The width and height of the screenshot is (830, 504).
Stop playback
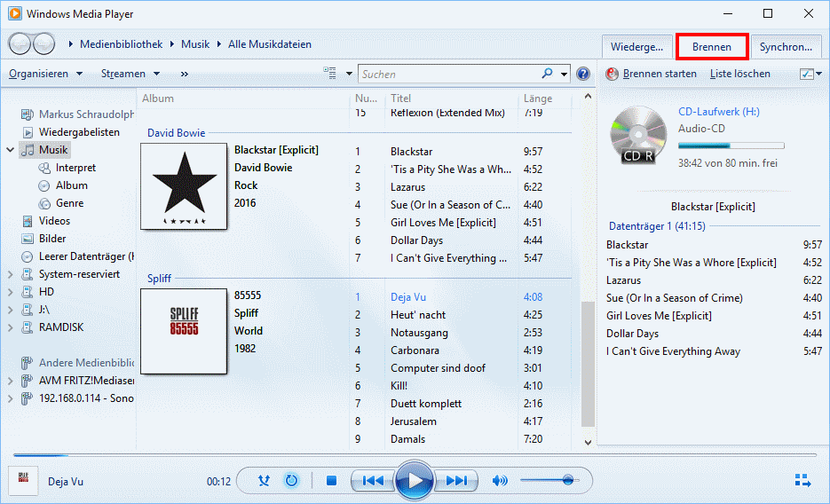[x=331, y=481]
